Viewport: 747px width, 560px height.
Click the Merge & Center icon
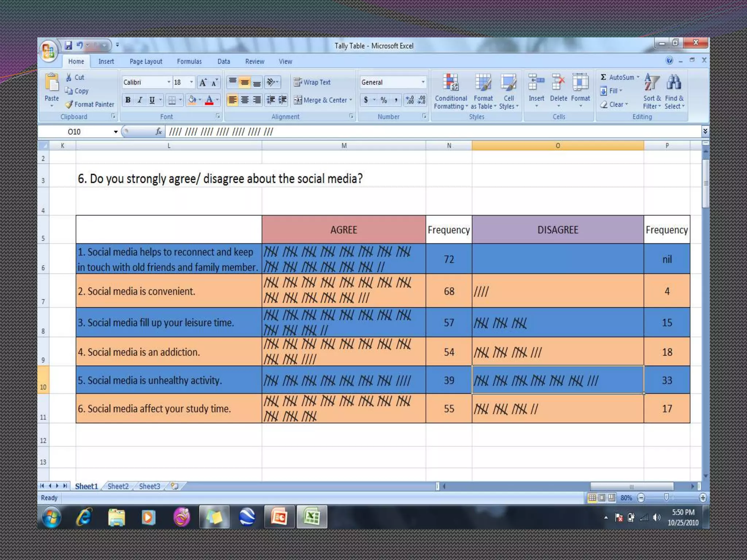click(x=298, y=100)
